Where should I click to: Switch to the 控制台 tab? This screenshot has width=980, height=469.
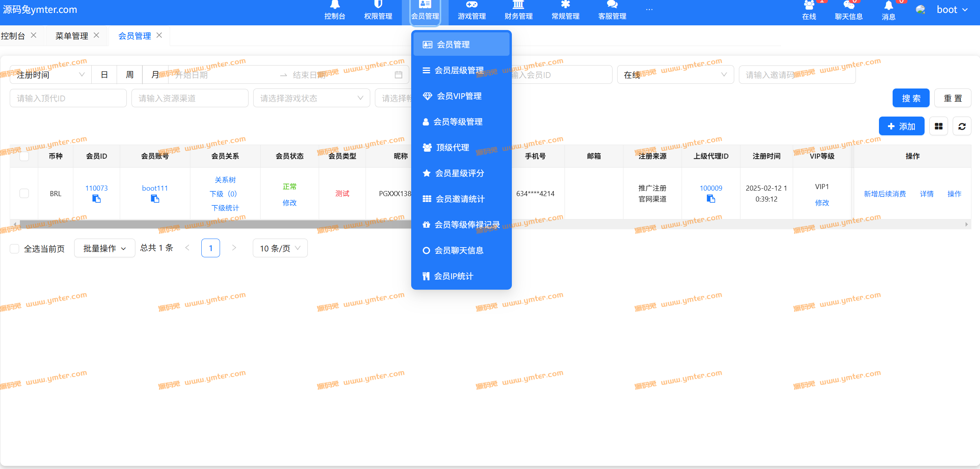(x=13, y=36)
